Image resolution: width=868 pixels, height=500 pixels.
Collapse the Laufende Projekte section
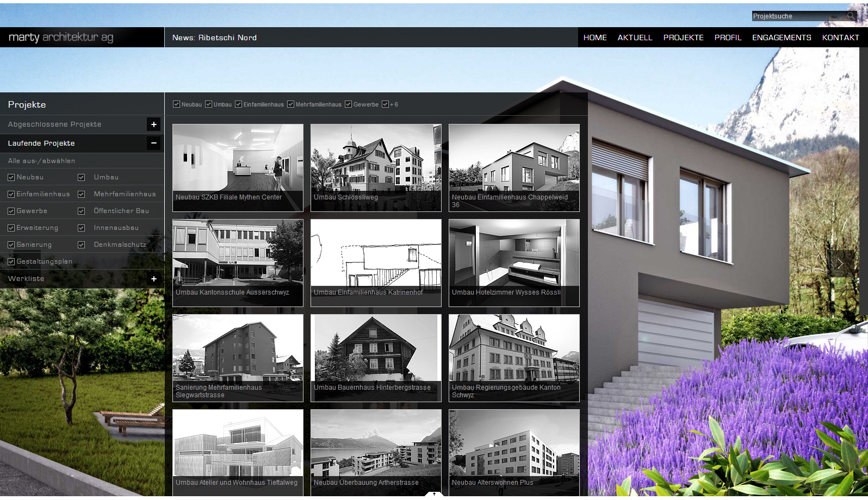point(153,143)
